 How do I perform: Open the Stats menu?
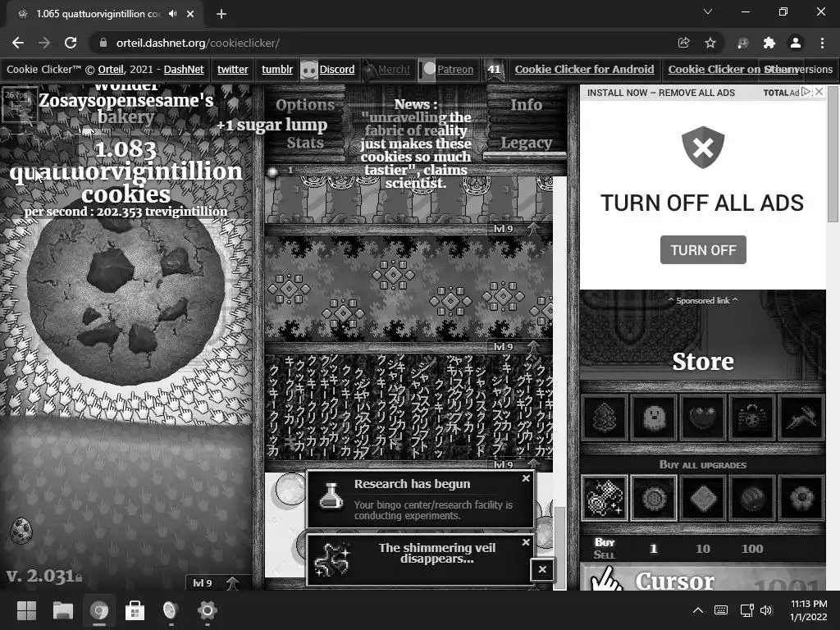click(x=305, y=143)
